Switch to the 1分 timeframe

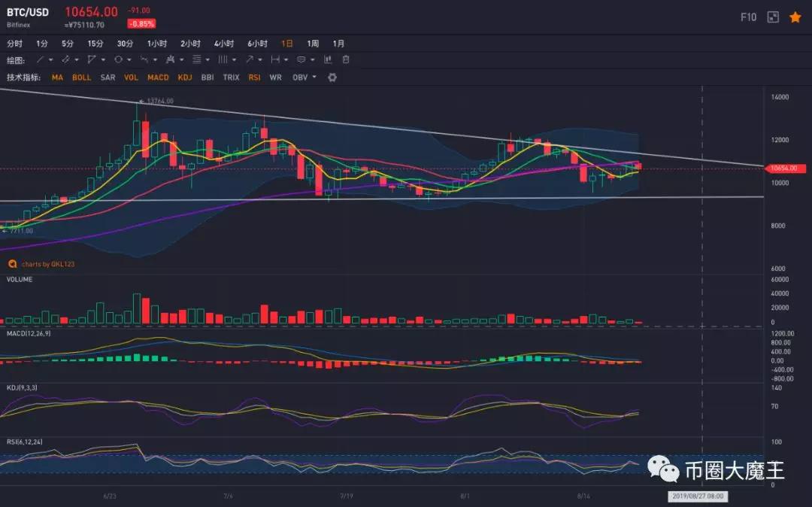[x=42, y=44]
